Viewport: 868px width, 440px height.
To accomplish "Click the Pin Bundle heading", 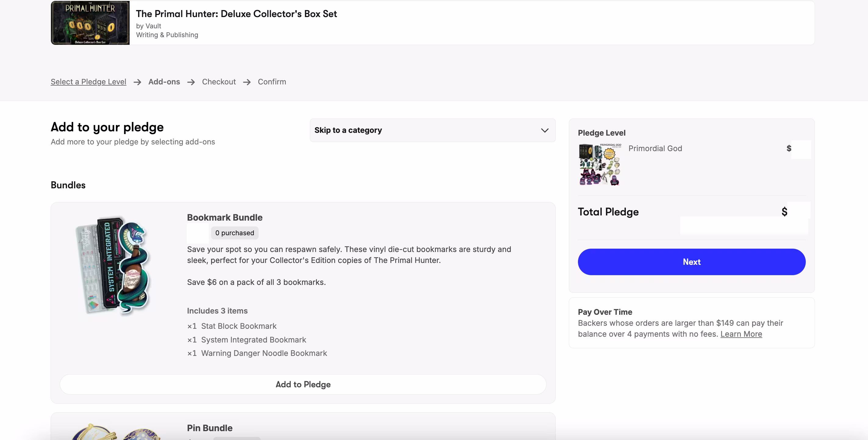I will coord(210,428).
